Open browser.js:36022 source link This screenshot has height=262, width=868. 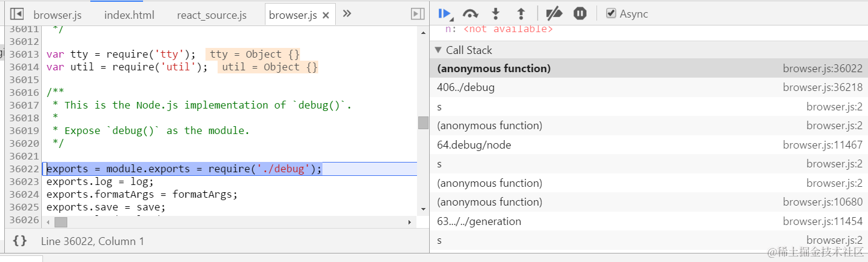click(823, 69)
